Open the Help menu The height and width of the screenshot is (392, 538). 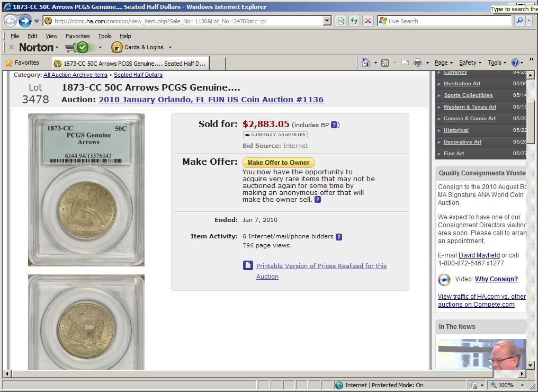125,36
